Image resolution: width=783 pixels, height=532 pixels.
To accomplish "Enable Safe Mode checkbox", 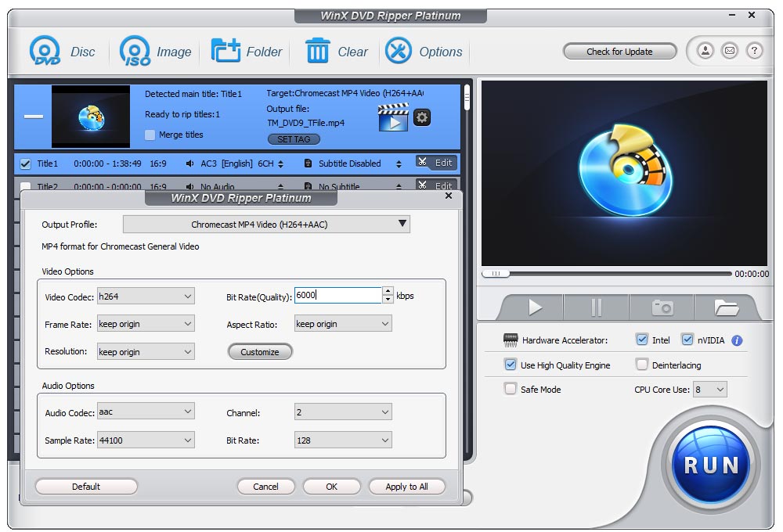I will [x=510, y=389].
